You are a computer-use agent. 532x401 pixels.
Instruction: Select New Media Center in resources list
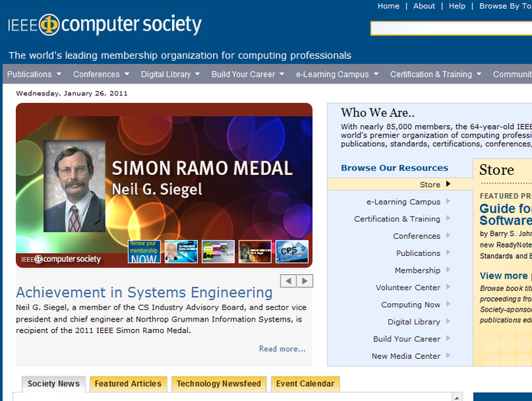tap(406, 356)
